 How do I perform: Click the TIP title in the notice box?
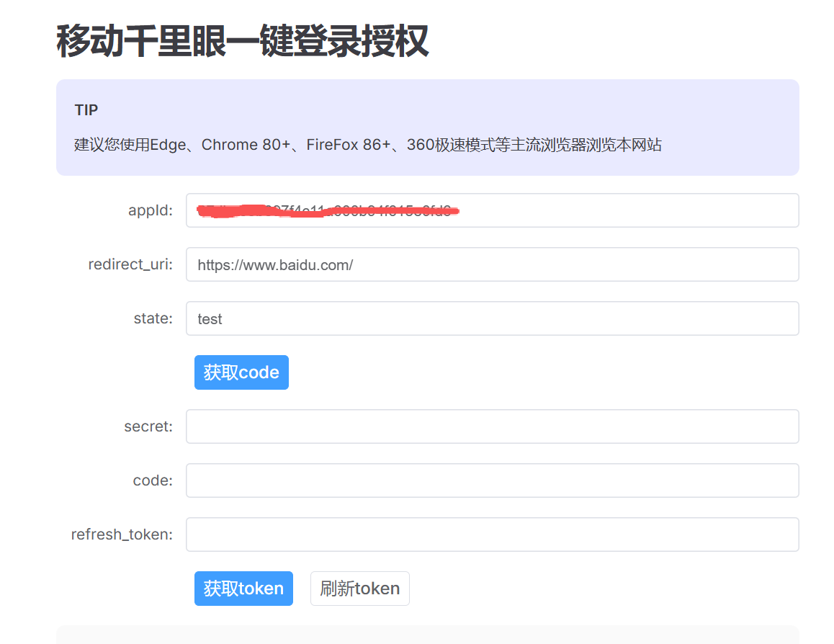[x=86, y=110]
